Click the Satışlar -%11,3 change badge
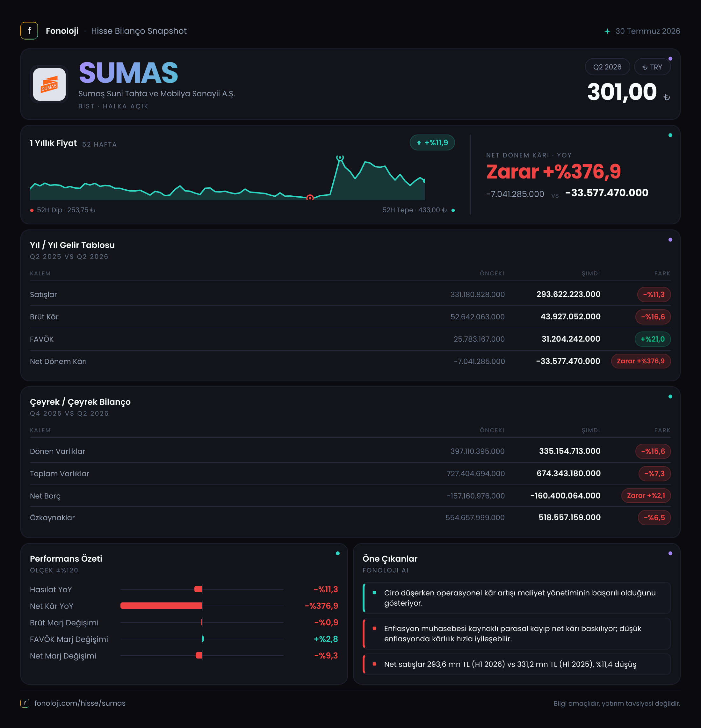This screenshot has height=728, width=701. (654, 295)
